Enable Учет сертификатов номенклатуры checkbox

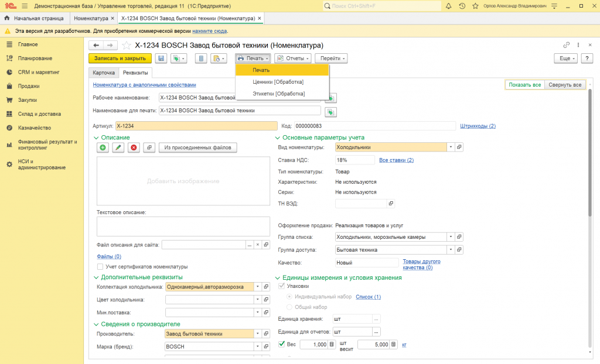100,267
